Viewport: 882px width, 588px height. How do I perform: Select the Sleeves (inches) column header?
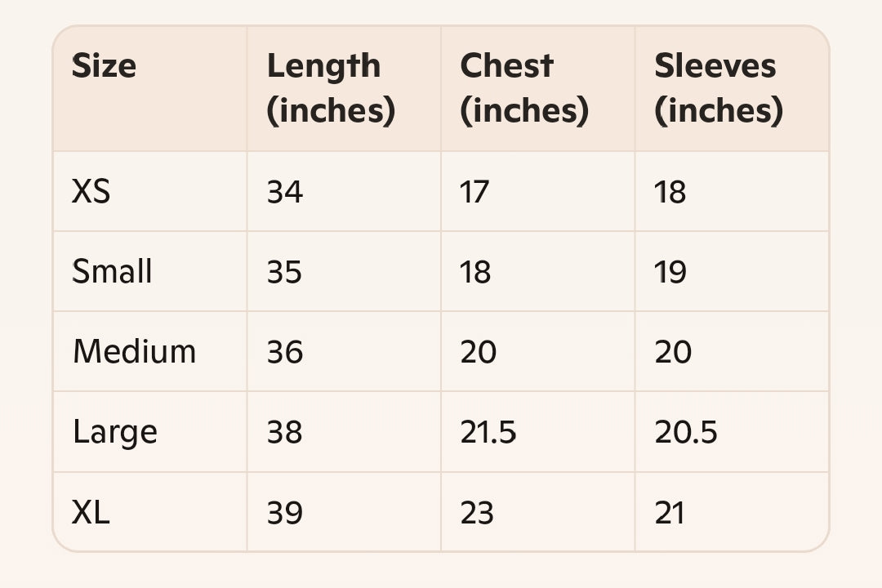(719, 88)
